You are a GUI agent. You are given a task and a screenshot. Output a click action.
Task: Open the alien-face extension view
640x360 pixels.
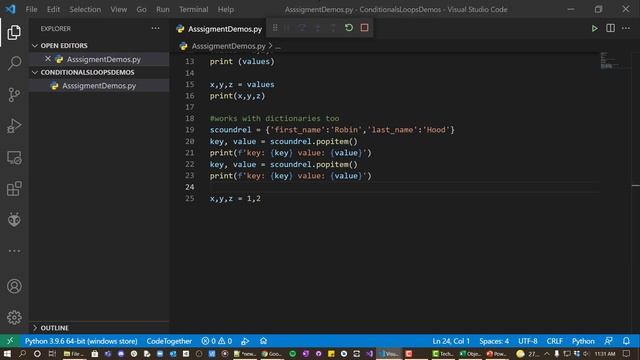click(x=14, y=220)
